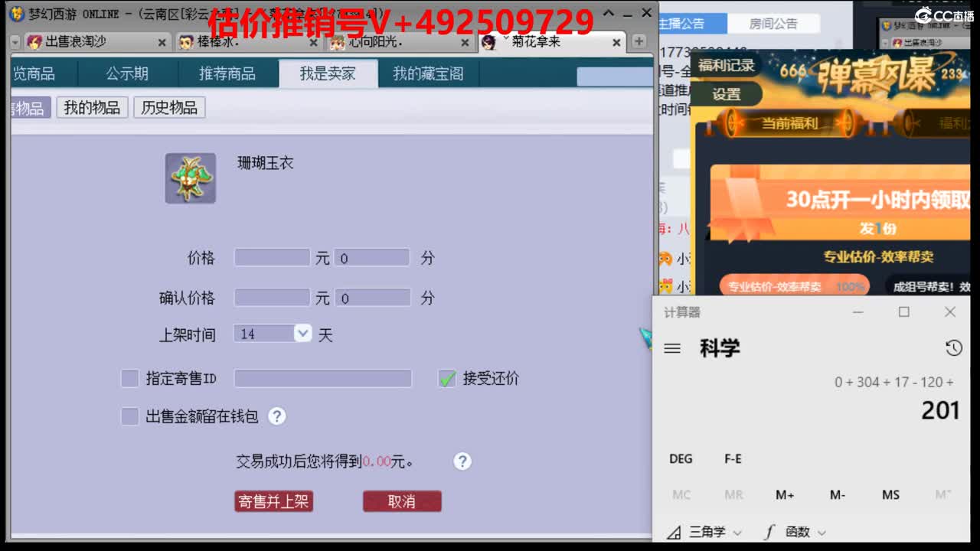Viewport: 980px width, 551px height.
Task: Open the 福利记录 button
Action: (x=727, y=66)
